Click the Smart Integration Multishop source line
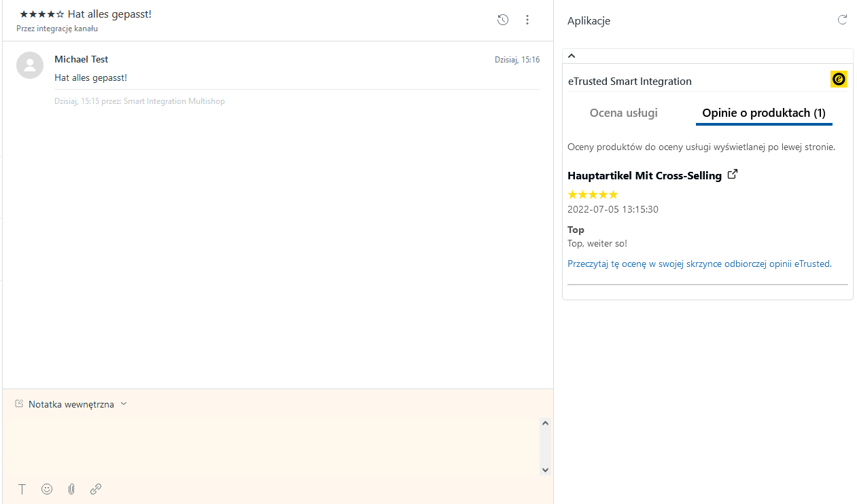 139,101
